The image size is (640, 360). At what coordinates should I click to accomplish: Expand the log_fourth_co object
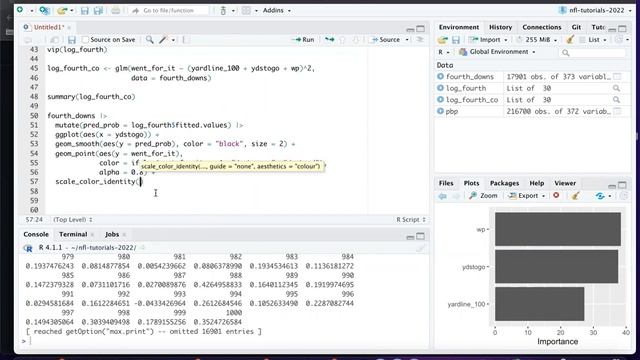click(x=440, y=99)
